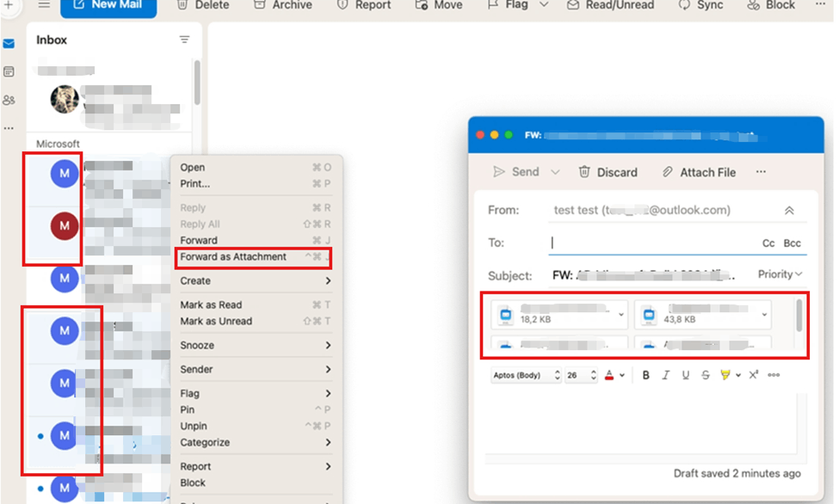Select the message with the red M avatar
This screenshot has height=504, width=839.
tap(65, 226)
